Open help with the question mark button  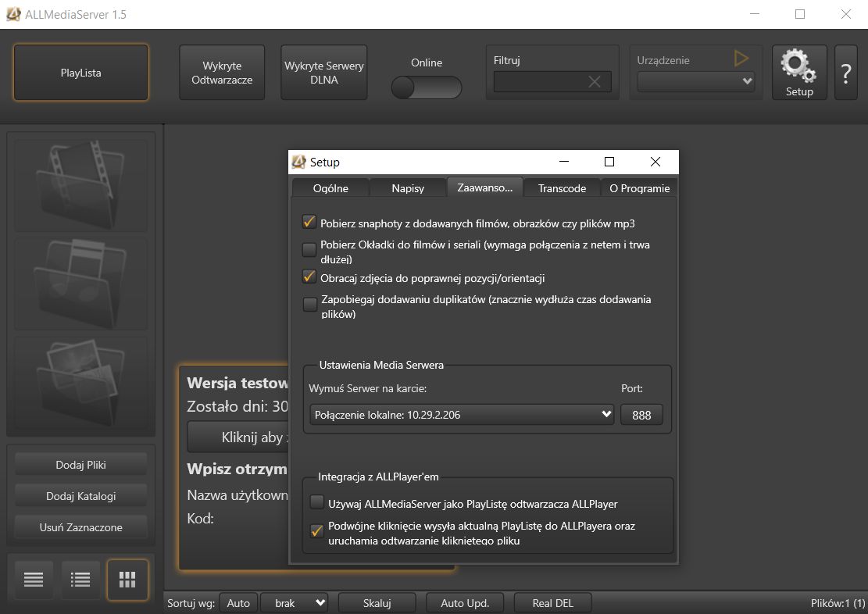tap(846, 73)
